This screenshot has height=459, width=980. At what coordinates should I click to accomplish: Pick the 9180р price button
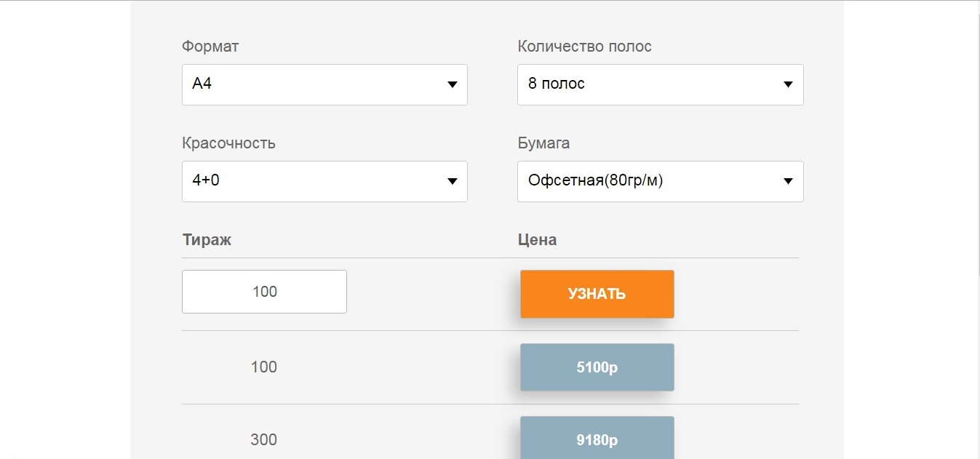597,439
